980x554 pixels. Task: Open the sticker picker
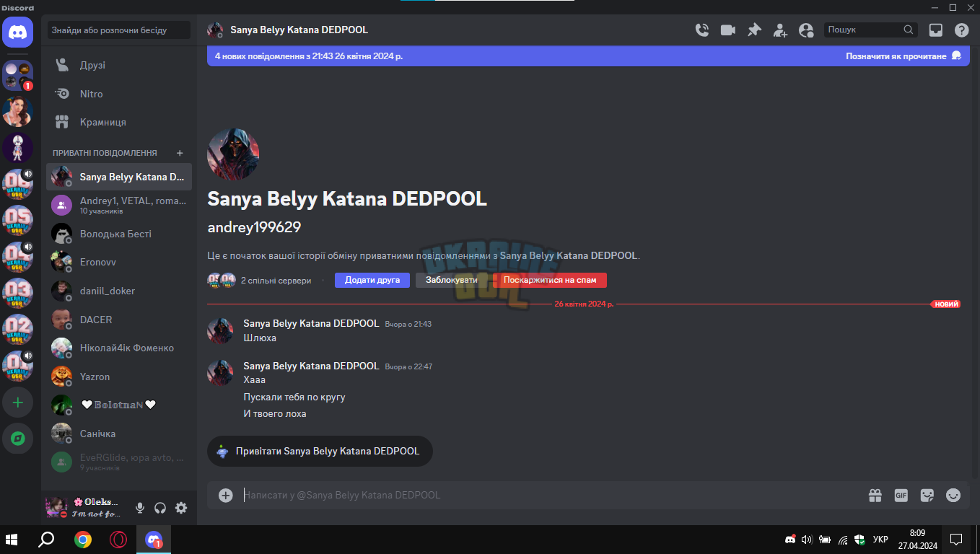pos(927,496)
